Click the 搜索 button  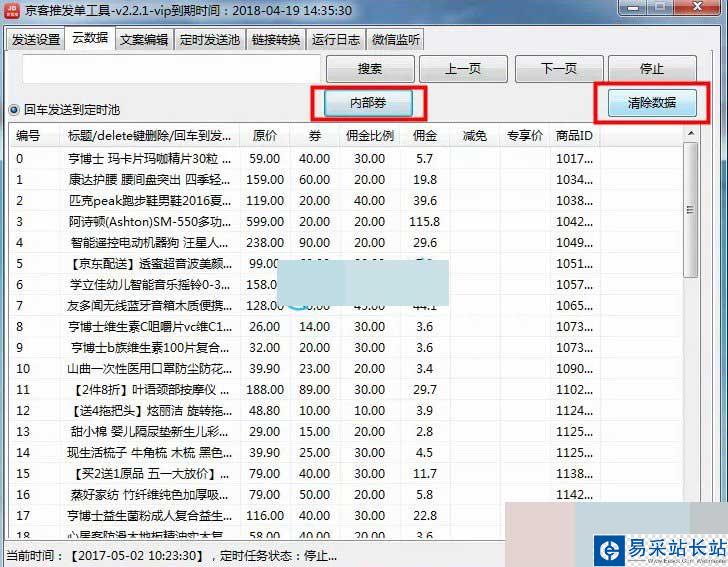(x=370, y=69)
